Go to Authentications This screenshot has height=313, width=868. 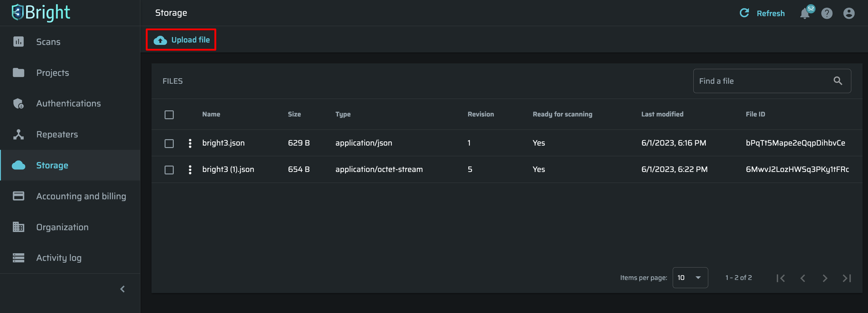70,103
